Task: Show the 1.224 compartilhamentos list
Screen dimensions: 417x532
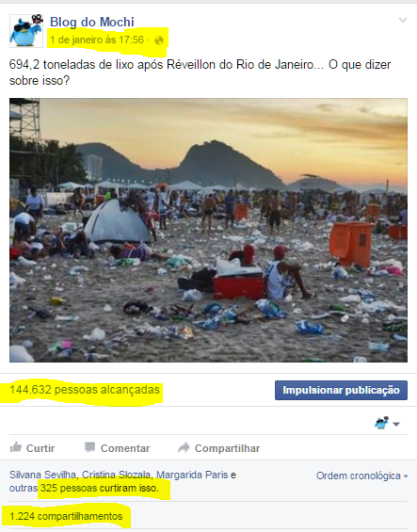Action: (66, 516)
